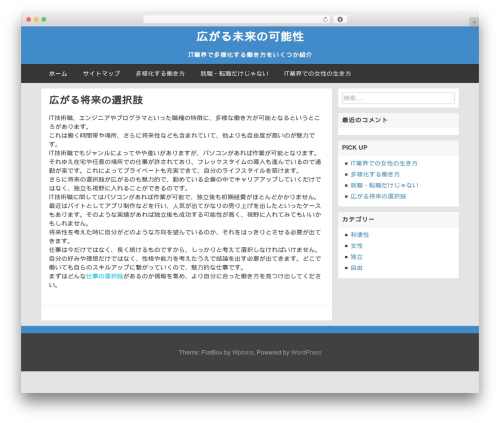Click the site tagline under the title
The image size is (500, 423).
(x=250, y=55)
